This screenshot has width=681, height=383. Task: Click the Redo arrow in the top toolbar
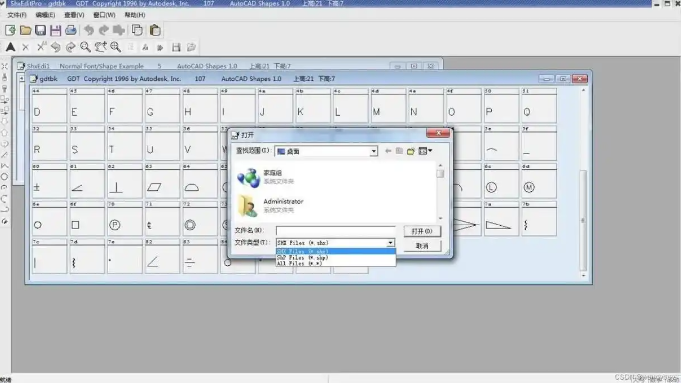point(104,30)
